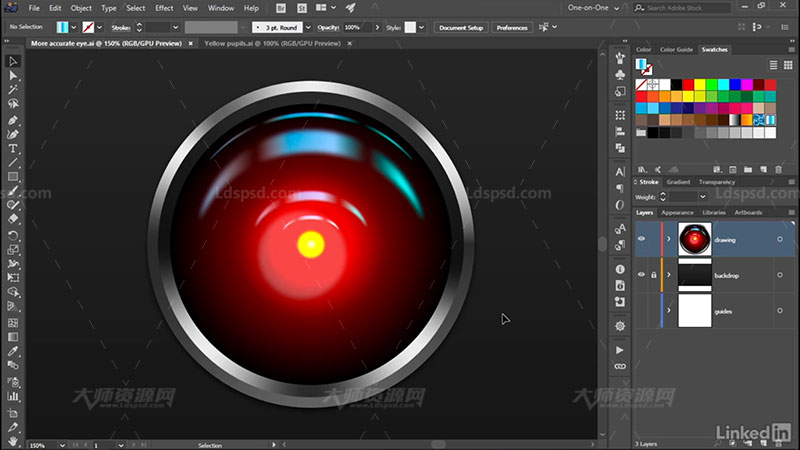
Task: Switch to the Color Guide tab
Action: click(676, 49)
